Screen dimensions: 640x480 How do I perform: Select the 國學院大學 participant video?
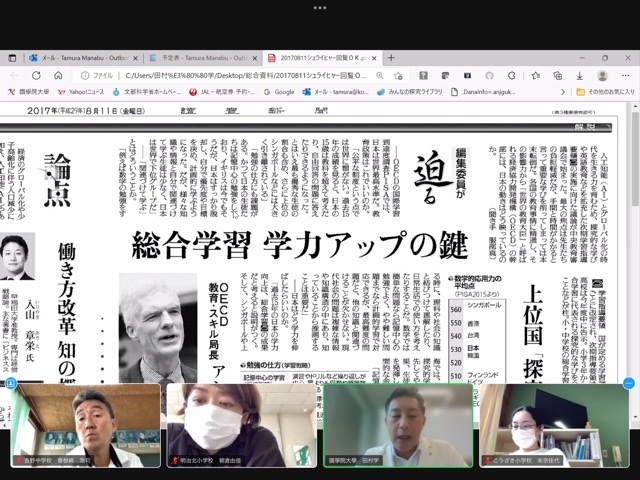pos(398,425)
